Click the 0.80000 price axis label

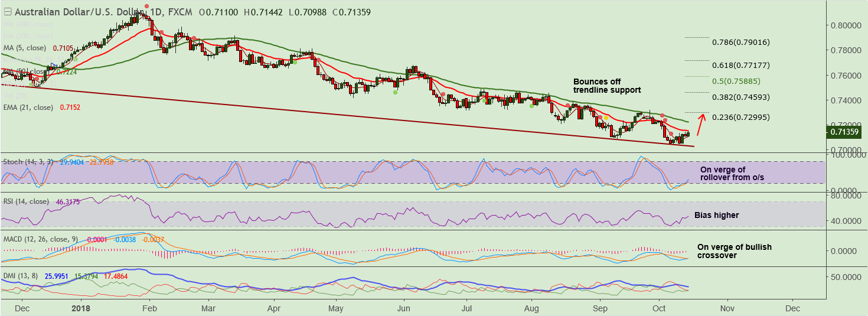coord(846,25)
